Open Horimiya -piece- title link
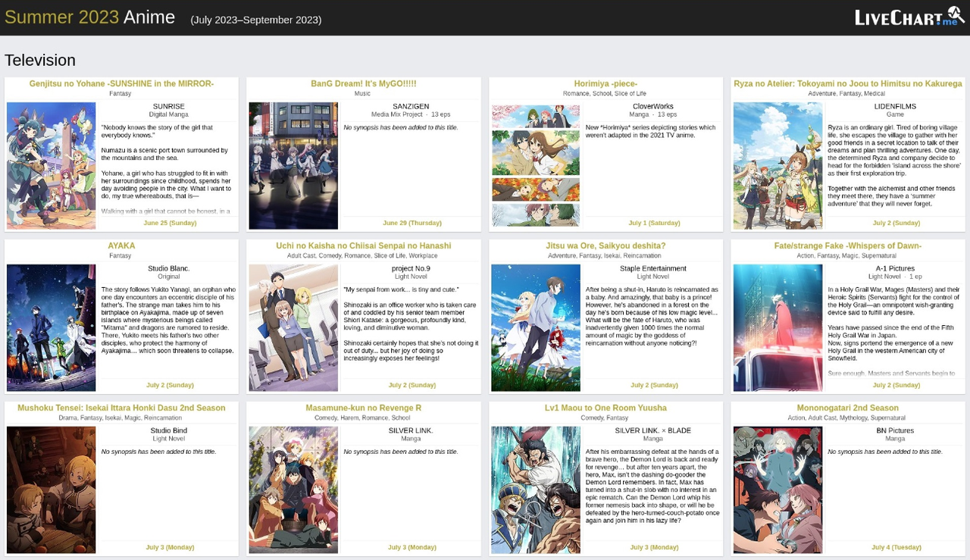The width and height of the screenshot is (970, 560). click(605, 84)
